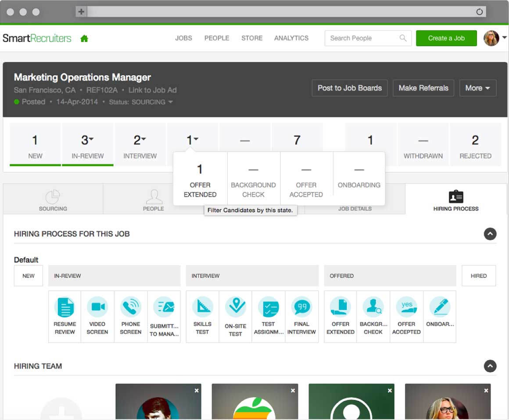Remove the red-haired team member card
The width and height of the screenshot is (509, 420).
[197, 391]
